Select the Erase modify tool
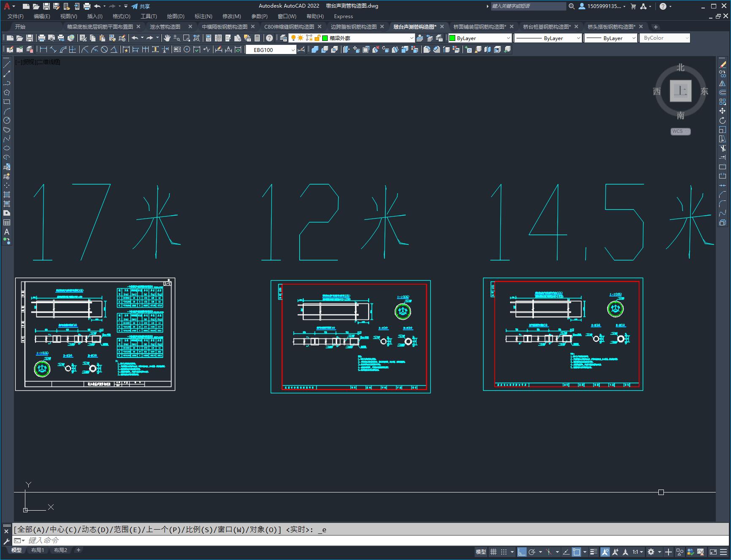The height and width of the screenshot is (560, 731). coord(723,65)
